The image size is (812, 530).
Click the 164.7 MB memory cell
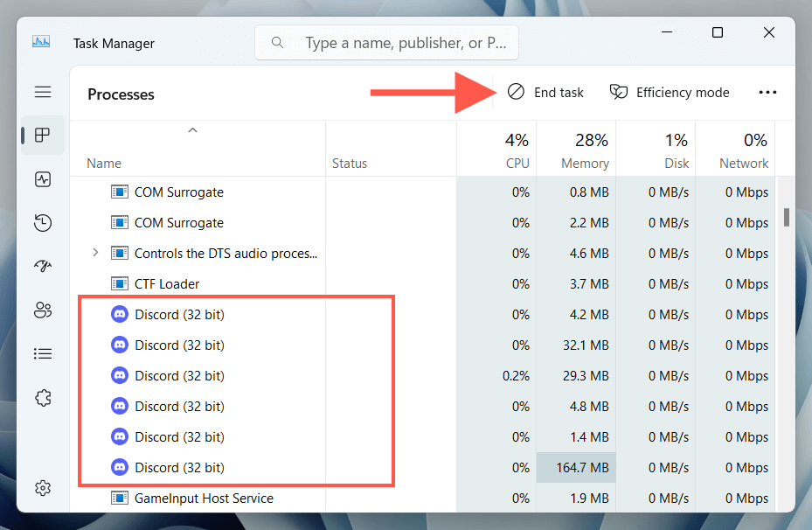576,467
